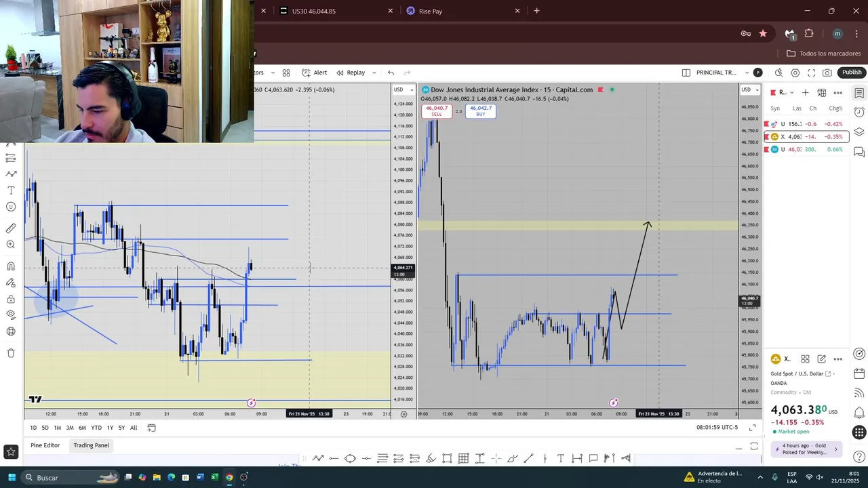
Task: Open the Chats sidebar icon
Action: [x=859, y=152]
